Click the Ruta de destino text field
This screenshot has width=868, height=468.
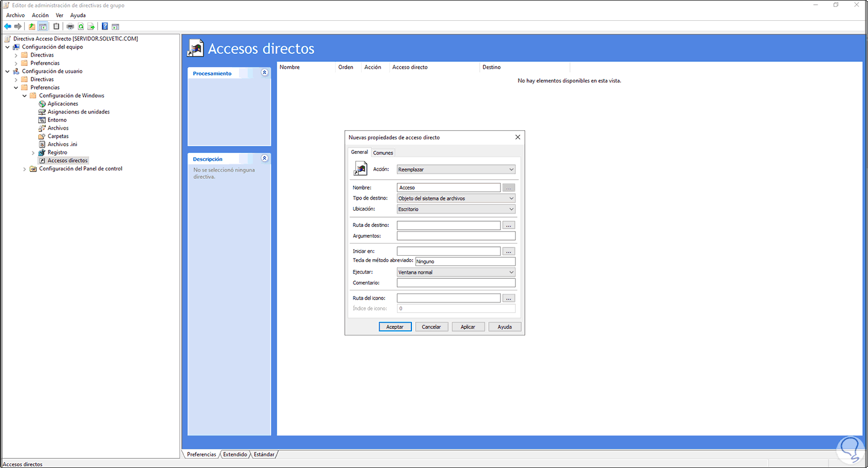(x=448, y=226)
